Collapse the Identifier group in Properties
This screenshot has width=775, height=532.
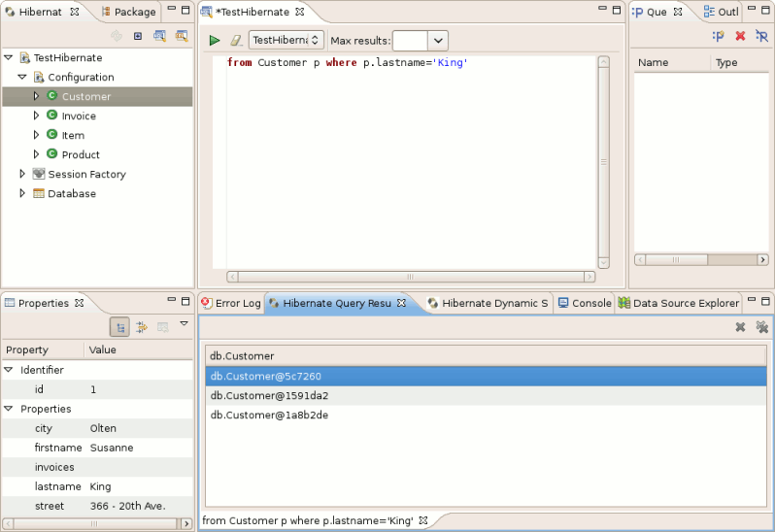click(x=9, y=370)
